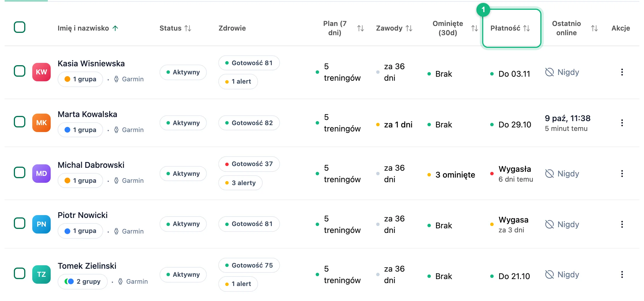The width and height of the screenshot is (644, 301).
Task: Click Garmin watch icon for Piotr Nowicki
Action: [116, 231]
